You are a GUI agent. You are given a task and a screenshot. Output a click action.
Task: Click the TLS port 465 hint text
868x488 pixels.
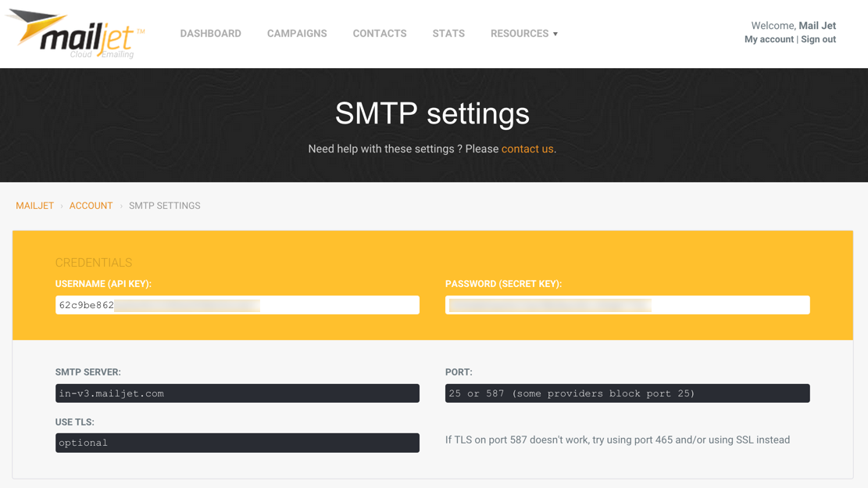(x=617, y=440)
